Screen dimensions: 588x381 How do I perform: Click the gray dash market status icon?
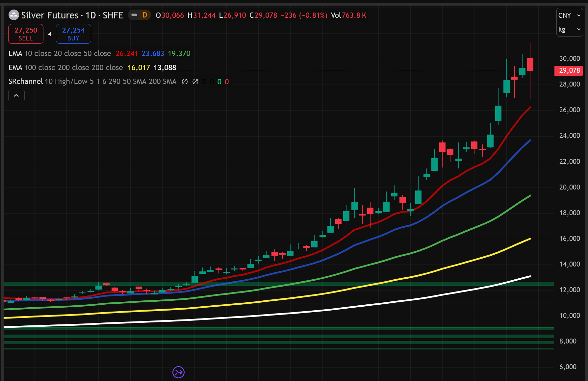[x=134, y=15]
